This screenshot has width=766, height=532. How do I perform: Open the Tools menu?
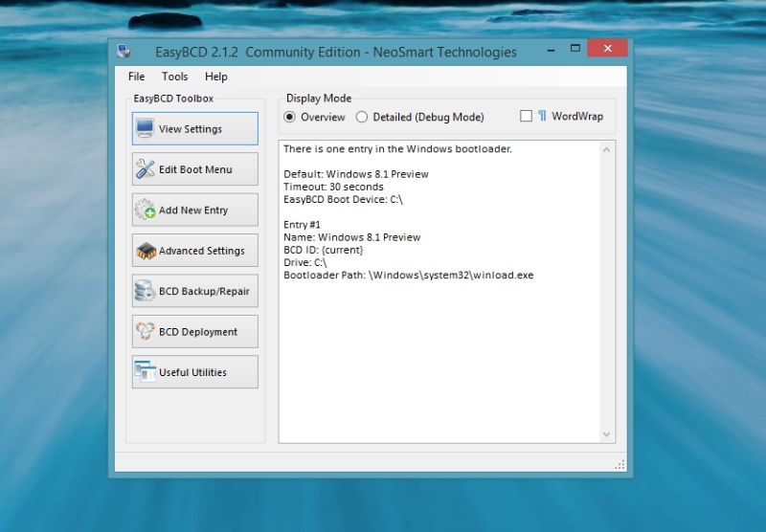[175, 77]
